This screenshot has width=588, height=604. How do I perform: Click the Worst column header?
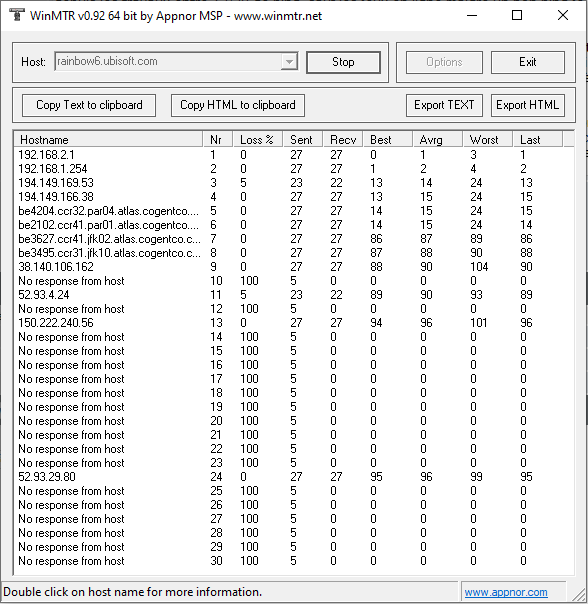pos(488,139)
